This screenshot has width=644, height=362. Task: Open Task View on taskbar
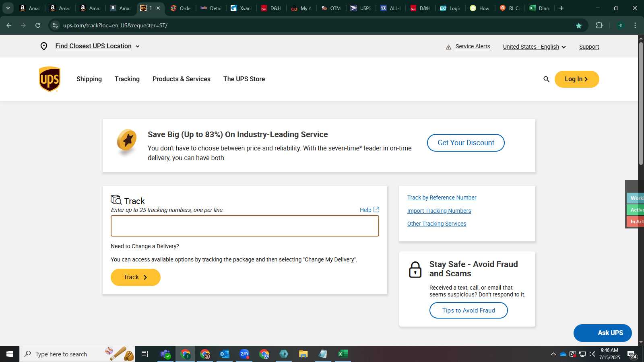click(x=145, y=354)
